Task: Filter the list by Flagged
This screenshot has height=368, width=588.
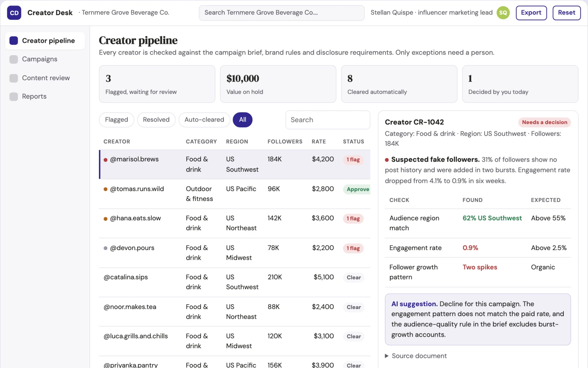Action: 116,120
